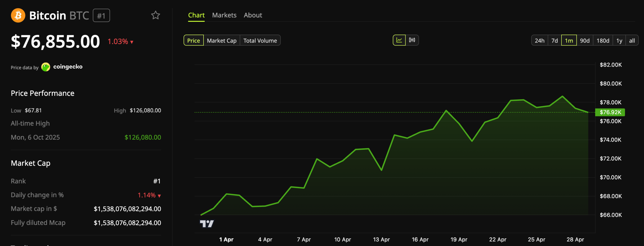
Task: Click the #1 rank badge
Action: [x=101, y=15]
